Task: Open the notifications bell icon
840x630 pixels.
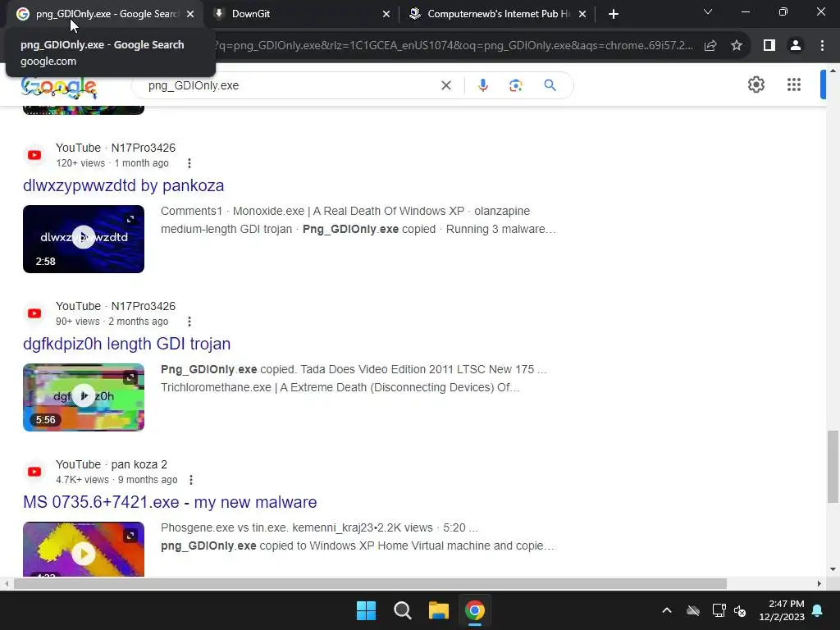Action: point(818,610)
